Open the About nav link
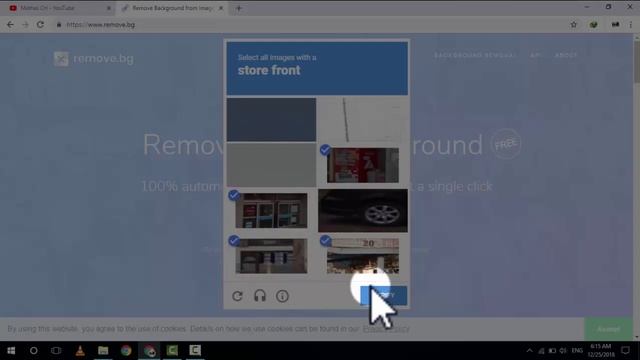640x360 pixels. point(566,55)
